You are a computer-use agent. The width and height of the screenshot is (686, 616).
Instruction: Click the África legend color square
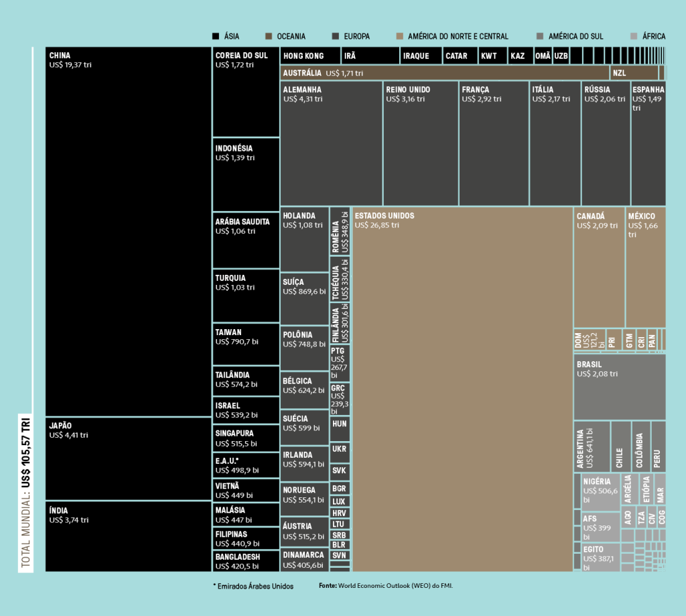point(634,36)
